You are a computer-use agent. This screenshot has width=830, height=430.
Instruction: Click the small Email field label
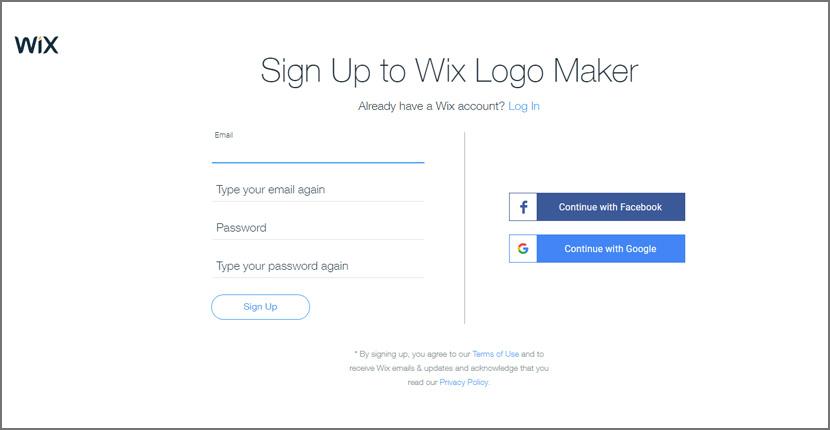point(223,135)
